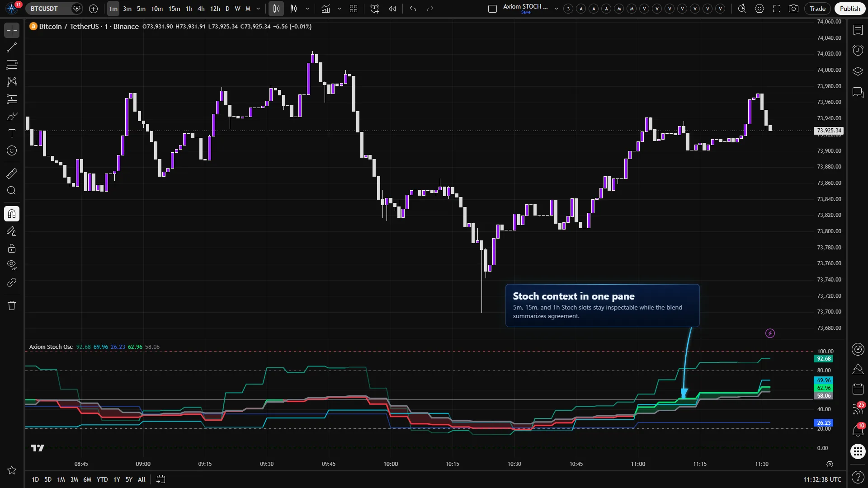
Task: Open notifications bell with 10 badge
Action: [x=858, y=430]
